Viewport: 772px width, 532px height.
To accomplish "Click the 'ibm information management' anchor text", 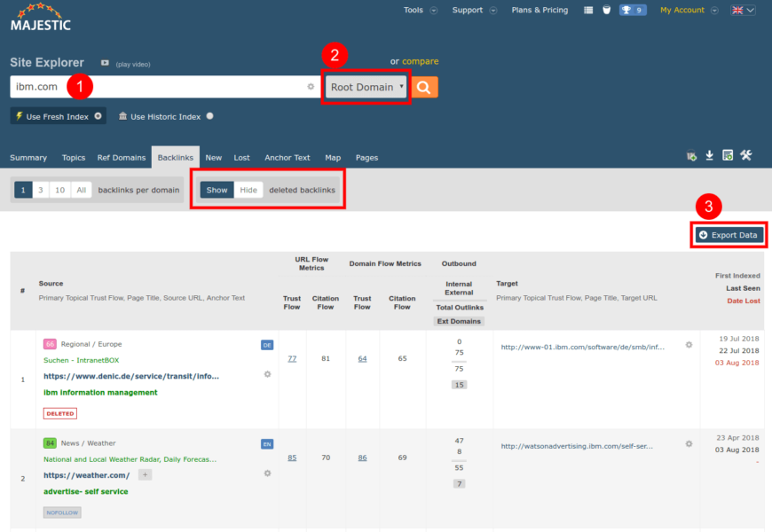I will coord(100,392).
